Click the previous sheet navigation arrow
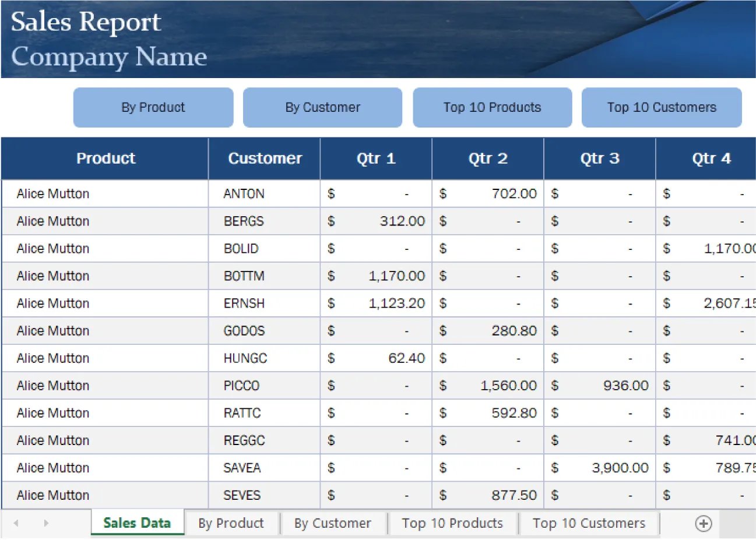 [x=16, y=523]
